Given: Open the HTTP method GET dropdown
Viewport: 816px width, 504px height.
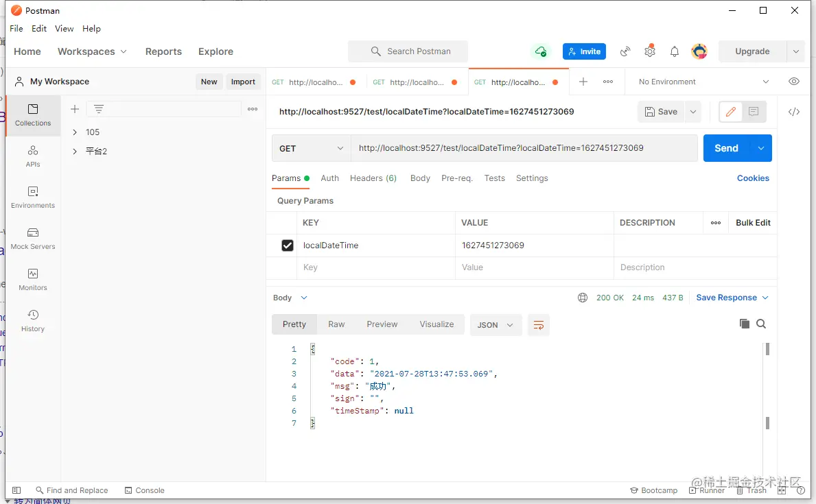Looking at the screenshot, I should 311,148.
